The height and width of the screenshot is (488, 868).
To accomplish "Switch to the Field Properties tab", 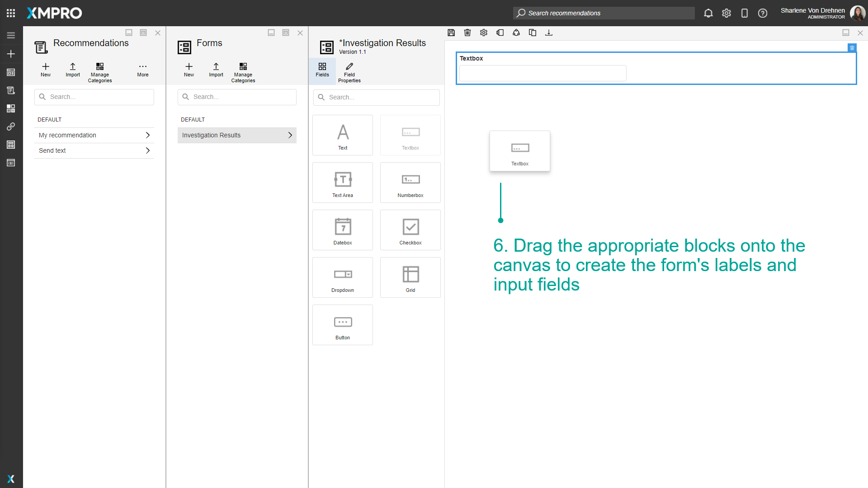I will [x=349, y=71].
